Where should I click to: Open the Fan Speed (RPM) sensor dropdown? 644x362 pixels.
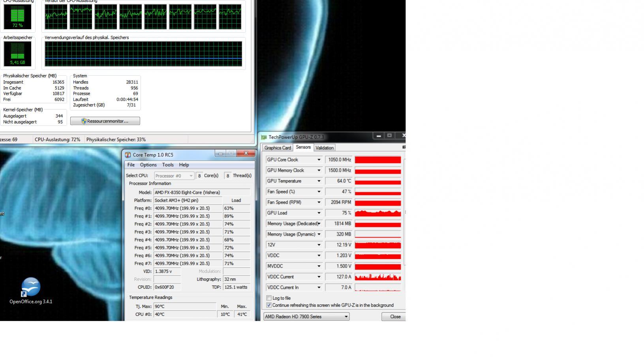(x=319, y=203)
